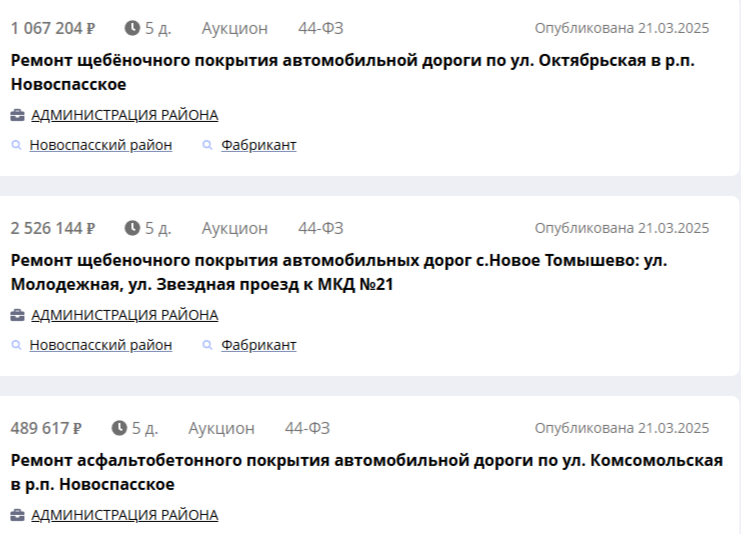Click briefcase icon in the Комсомольская tender card
Viewport: 741px width, 534px height.
point(18,515)
